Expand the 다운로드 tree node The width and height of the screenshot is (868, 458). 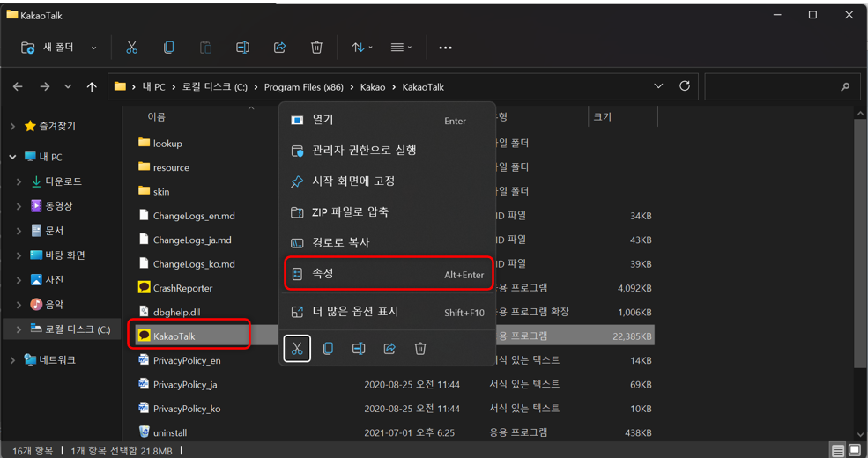(19, 181)
